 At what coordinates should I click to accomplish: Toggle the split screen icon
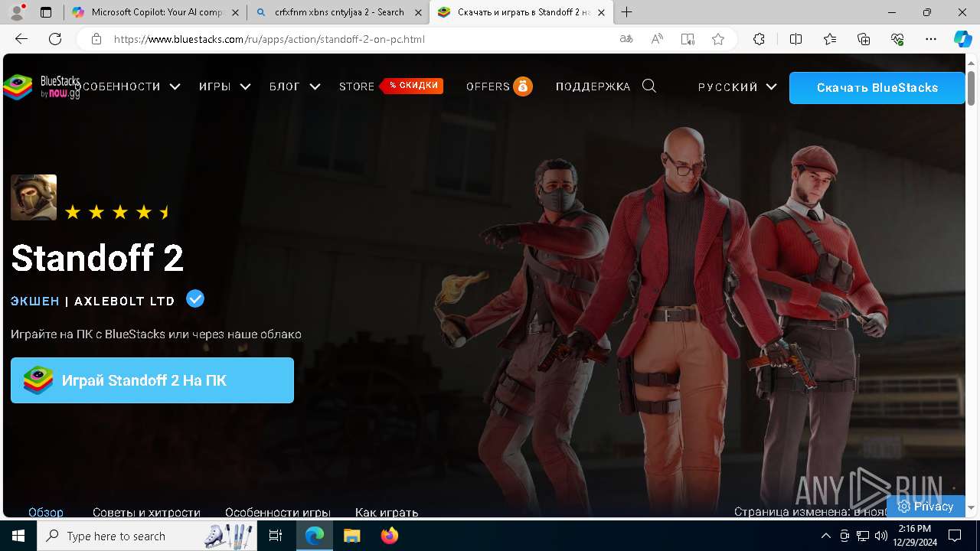coord(795,39)
